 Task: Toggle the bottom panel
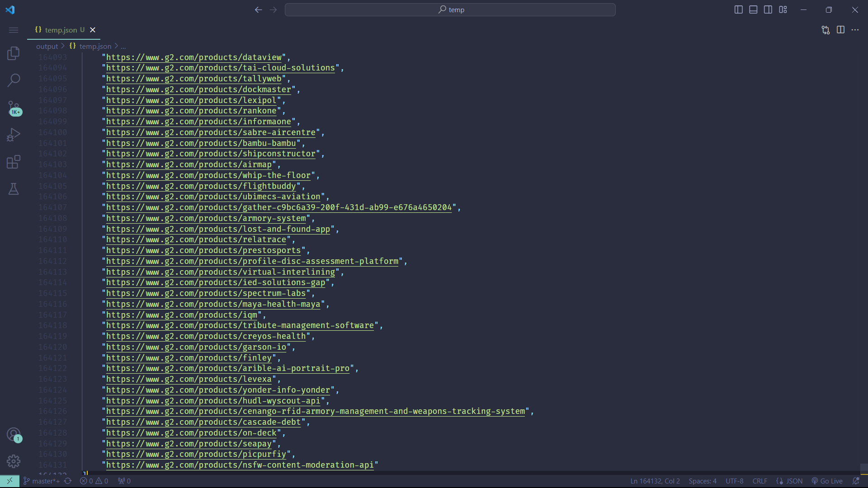click(753, 9)
